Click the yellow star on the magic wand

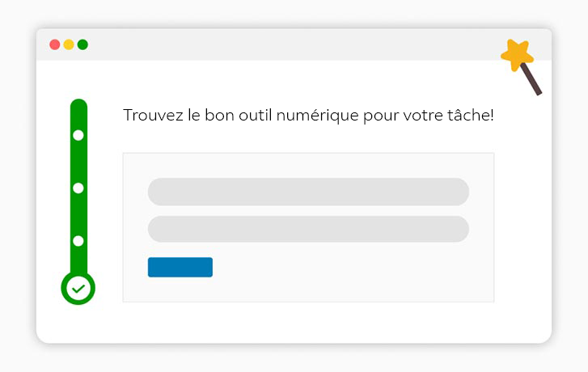pyautogui.click(x=517, y=55)
